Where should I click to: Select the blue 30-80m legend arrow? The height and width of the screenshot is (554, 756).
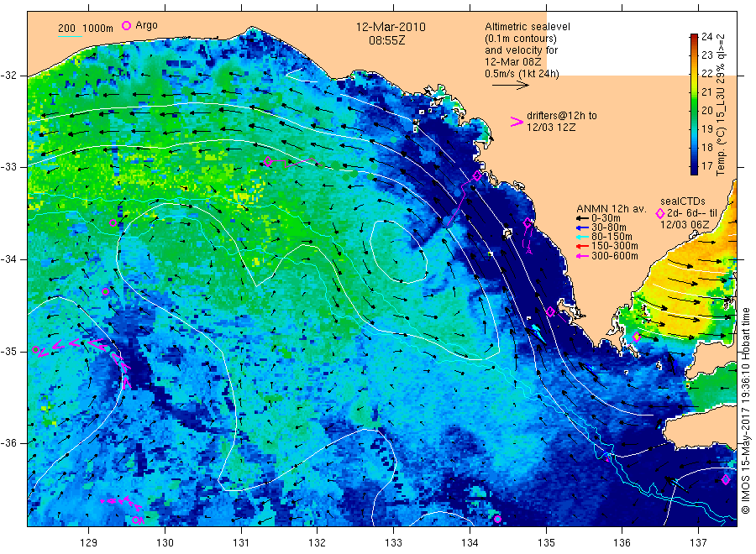tap(582, 227)
